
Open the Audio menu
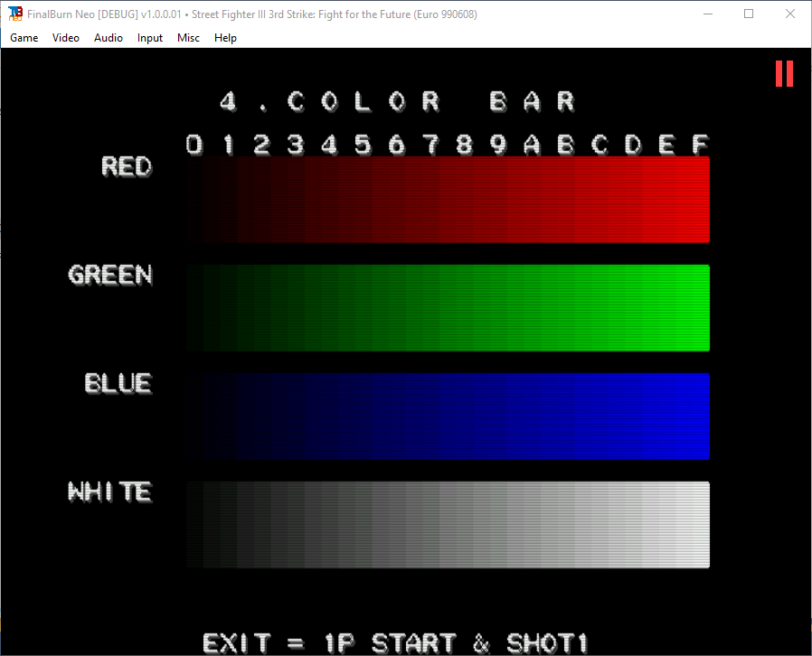109,38
